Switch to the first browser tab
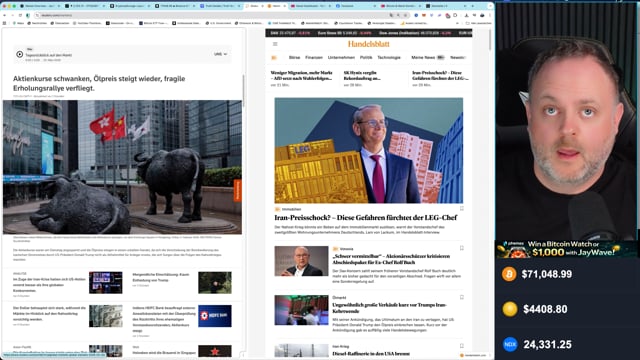 40,6
